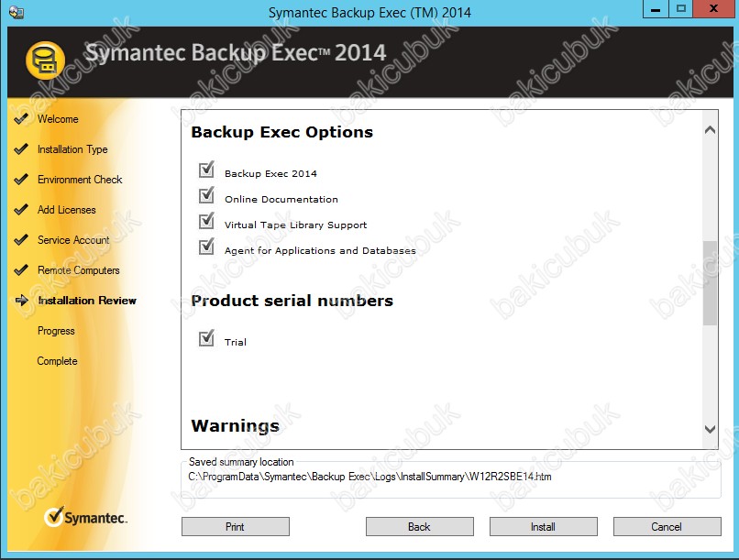Image resolution: width=739 pixels, height=560 pixels.
Task: Select the Complete step
Action: tap(57, 361)
